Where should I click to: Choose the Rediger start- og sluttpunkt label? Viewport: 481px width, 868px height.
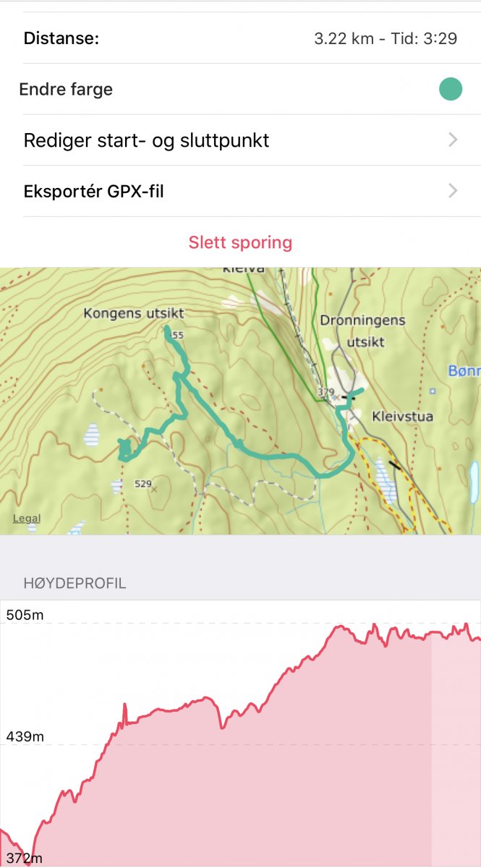click(146, 140)
